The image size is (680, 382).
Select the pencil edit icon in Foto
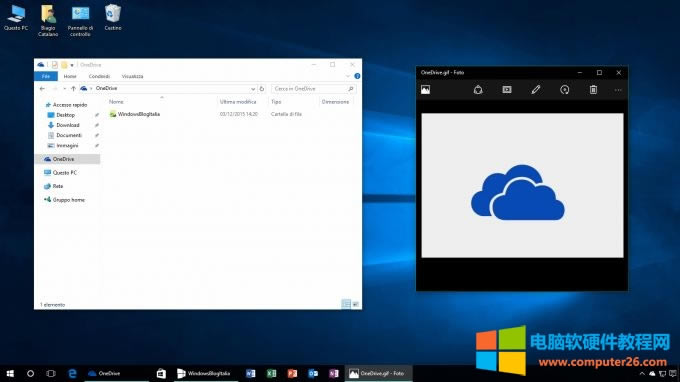(x=536, y=90)
